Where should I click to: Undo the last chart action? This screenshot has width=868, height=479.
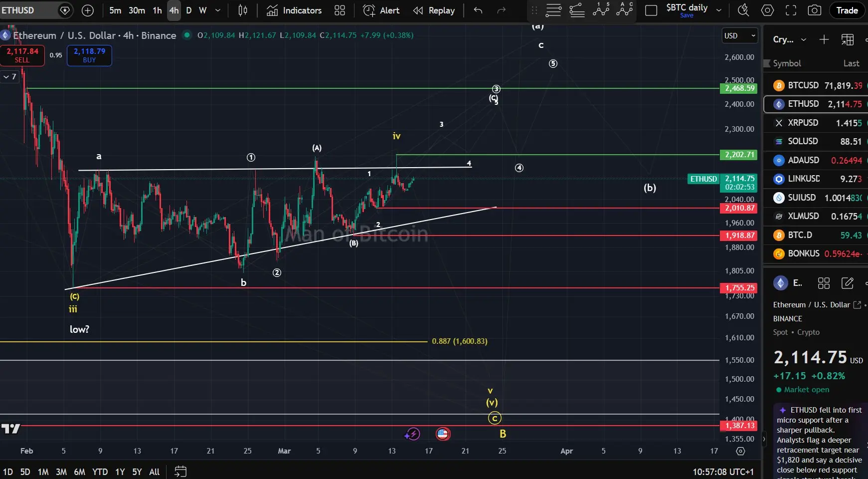click(478, 10)
